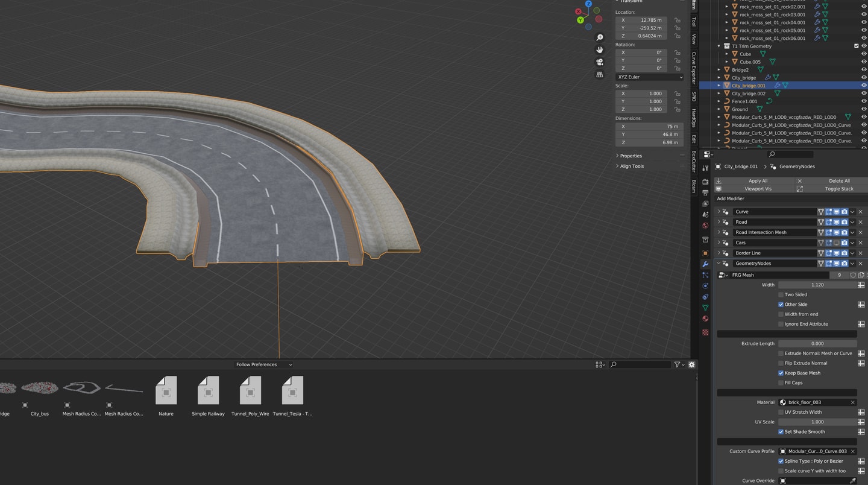The width and height of the screenshot is (868, 485).
Task: Uncheck T1 Trim Geometry collection checkbox
Action: pyautogui.click(x=856, y=46)
